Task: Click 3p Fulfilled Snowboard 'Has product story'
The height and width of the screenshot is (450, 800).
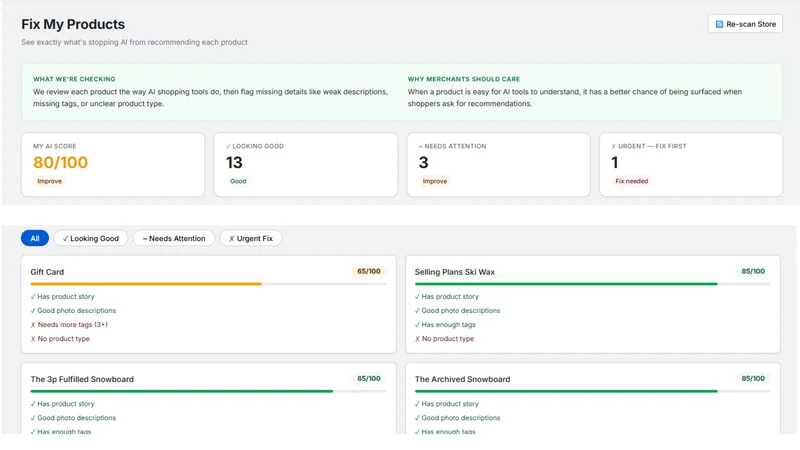Action: click(x=62, y=404)
